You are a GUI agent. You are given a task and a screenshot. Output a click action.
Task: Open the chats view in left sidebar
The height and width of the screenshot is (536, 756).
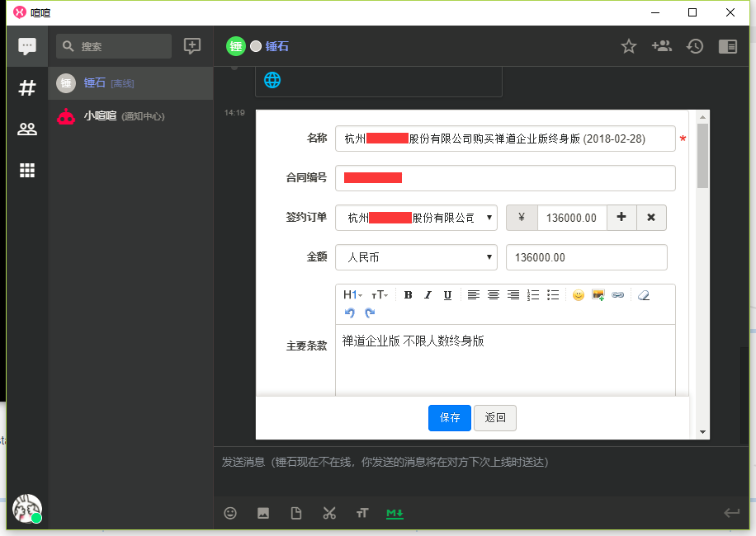[27, 46]
